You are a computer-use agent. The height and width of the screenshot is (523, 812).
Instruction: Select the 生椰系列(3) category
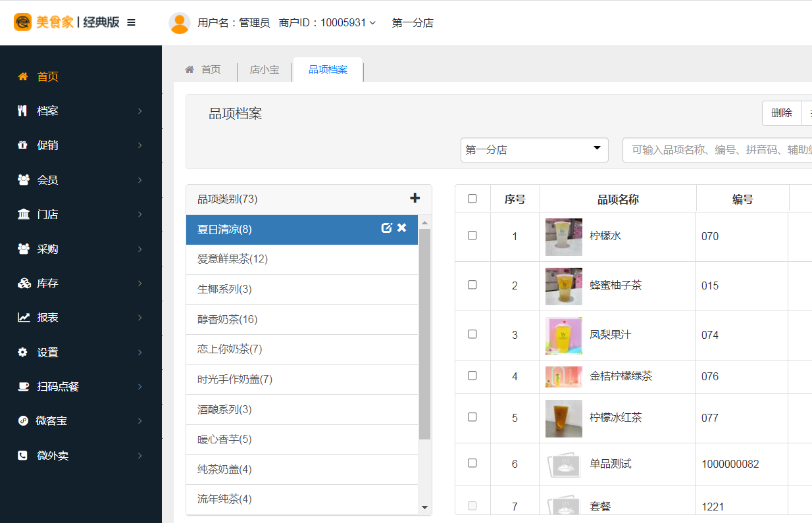[302, 289]
